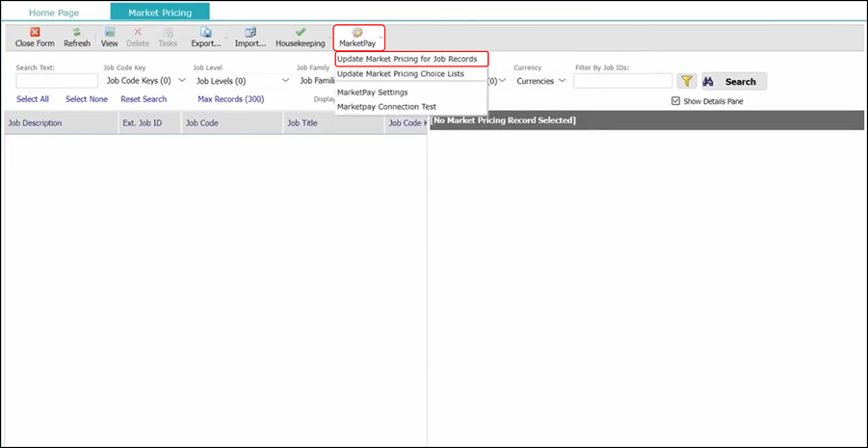Select Update Market Pricing for Job Records
868x448 pixels.
(x=408, y=59)
